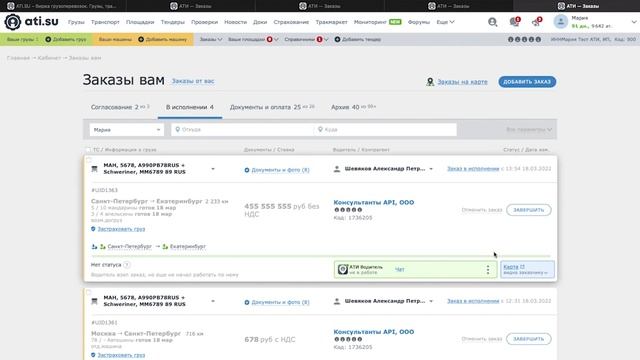Open the Мониторинг NEW menu item

click(x=378, y=22)
